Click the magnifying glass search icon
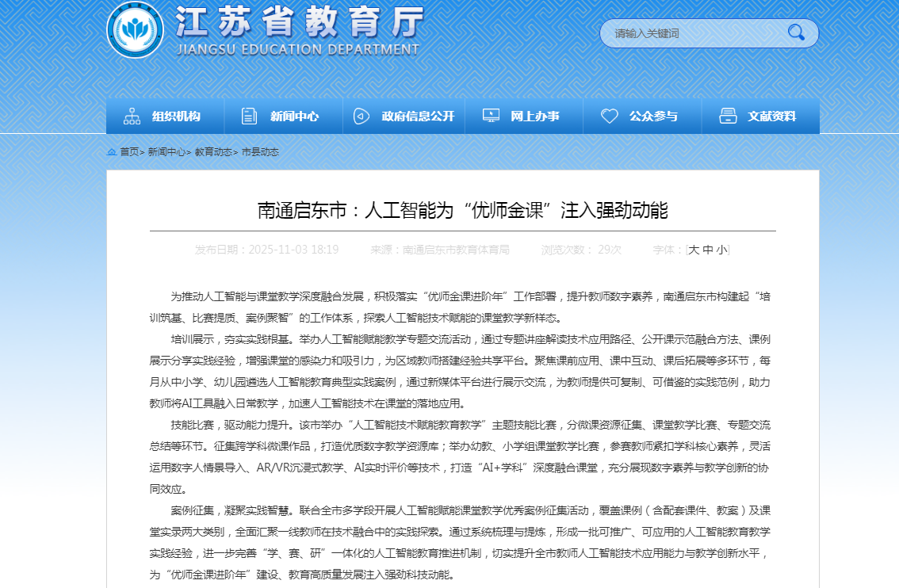This screenshot has height=588, width=899. pyautogui.click(x=796, y=32)
